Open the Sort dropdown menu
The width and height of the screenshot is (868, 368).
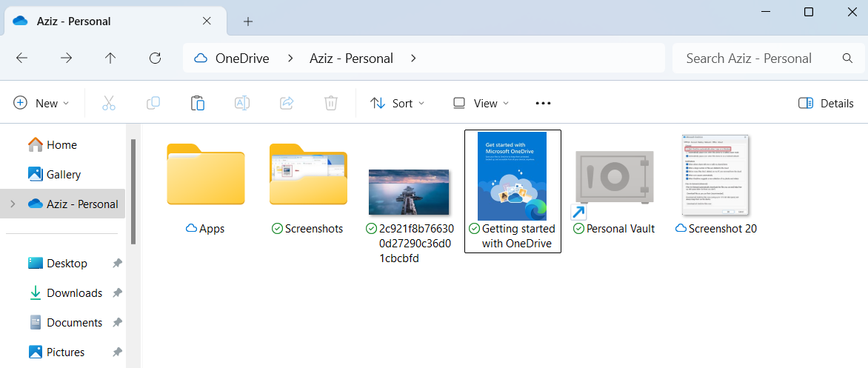pos(398,103)
